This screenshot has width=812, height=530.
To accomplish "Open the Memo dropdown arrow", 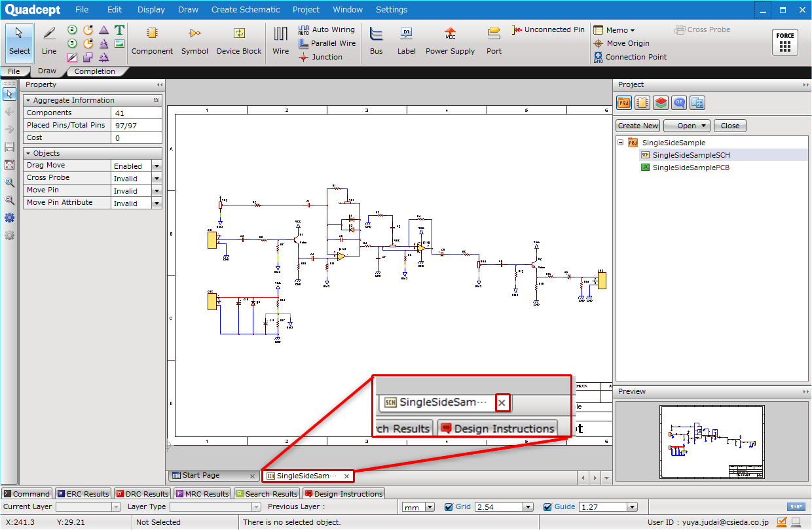I will 633,30.
